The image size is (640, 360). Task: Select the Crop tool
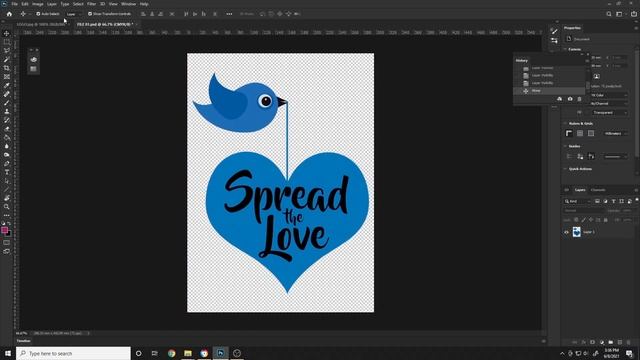click(7, 68)
